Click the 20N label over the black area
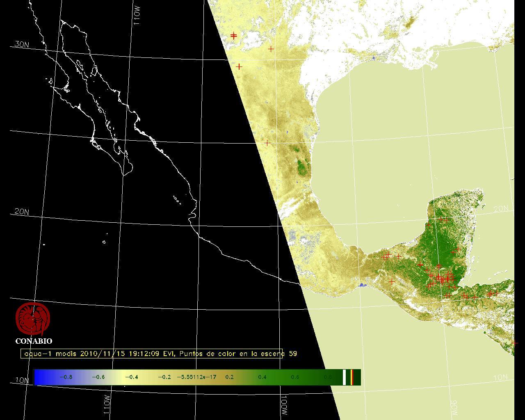Image resolution: width=525 pixels, height=420 pixels. (22, 212)
